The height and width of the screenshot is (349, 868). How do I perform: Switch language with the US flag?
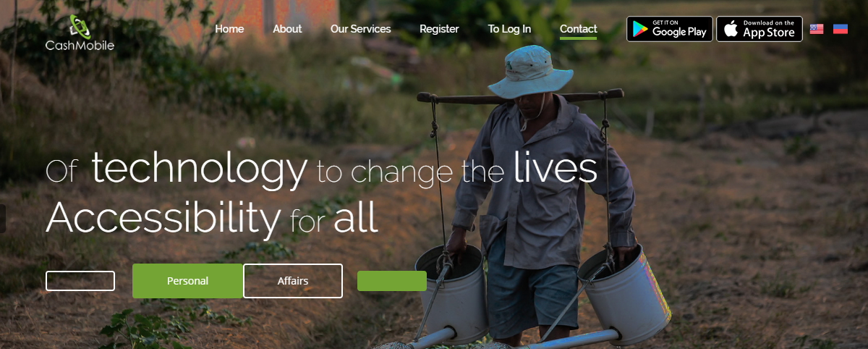click(x=817, y=30)
